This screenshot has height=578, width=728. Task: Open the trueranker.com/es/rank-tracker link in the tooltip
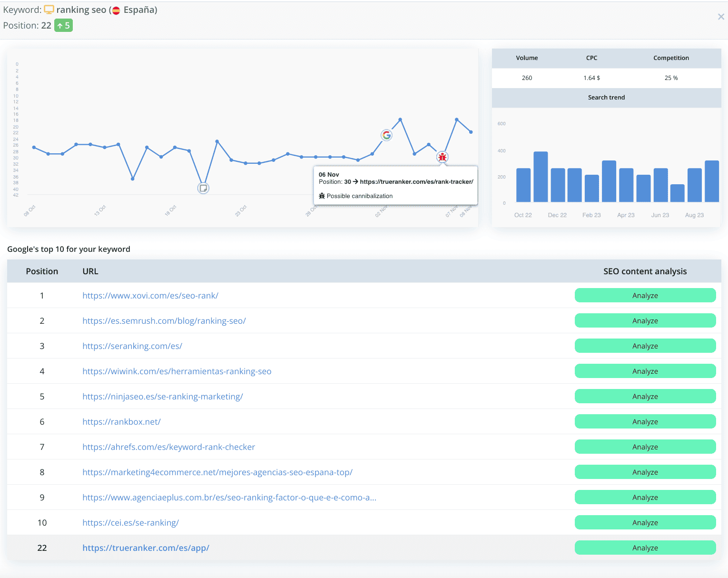[416, 181]
